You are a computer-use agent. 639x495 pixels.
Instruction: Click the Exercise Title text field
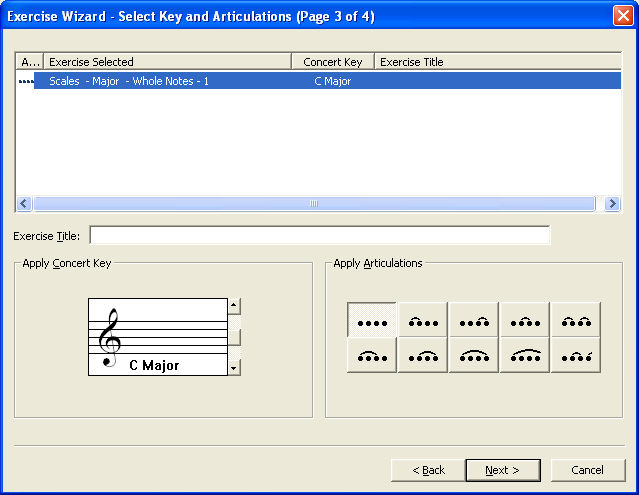pos(319,236)
